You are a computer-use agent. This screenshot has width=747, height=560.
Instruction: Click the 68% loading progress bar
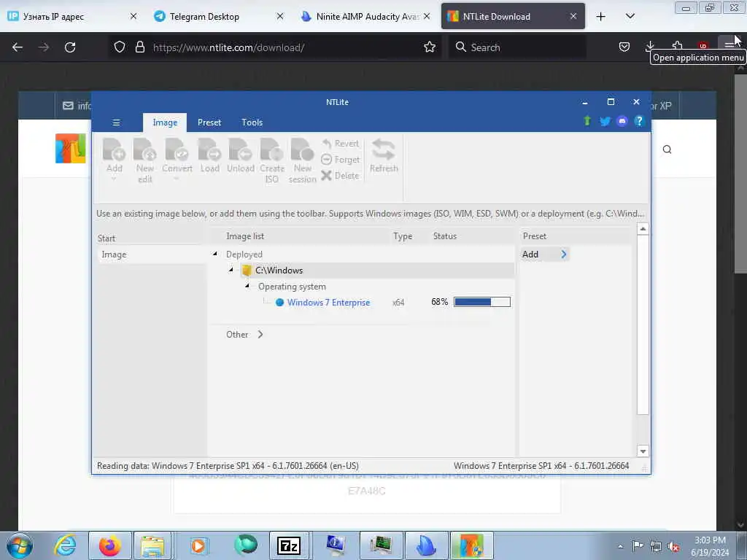click(x=482, y=302)
